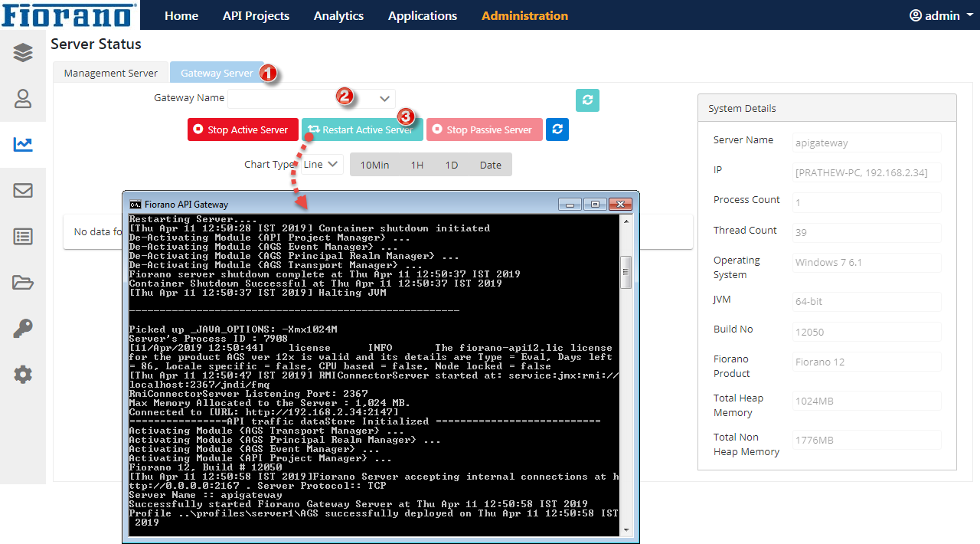
Task: Click the console icon in Fiorano API Gateway title bar
Action: pos(135,204)
